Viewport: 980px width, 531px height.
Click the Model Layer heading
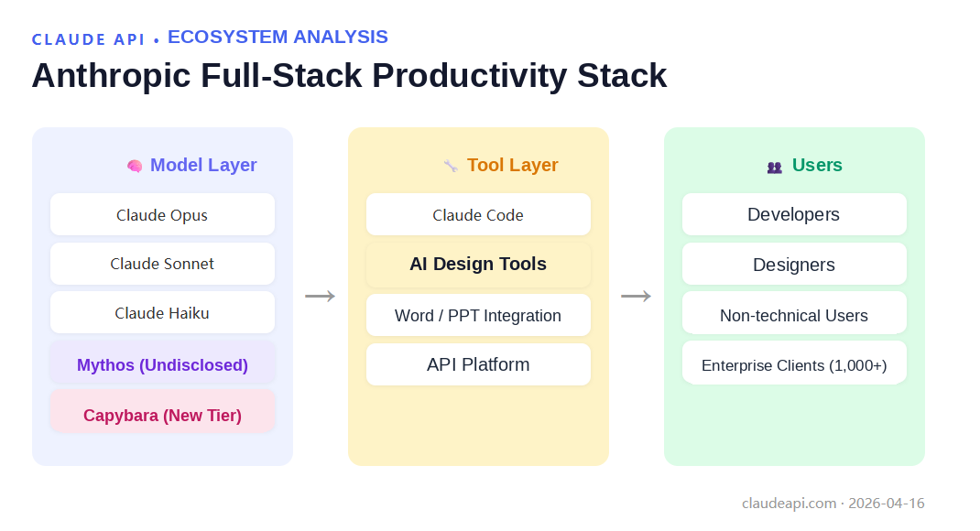pyautogui.click(x=203, y=165)
